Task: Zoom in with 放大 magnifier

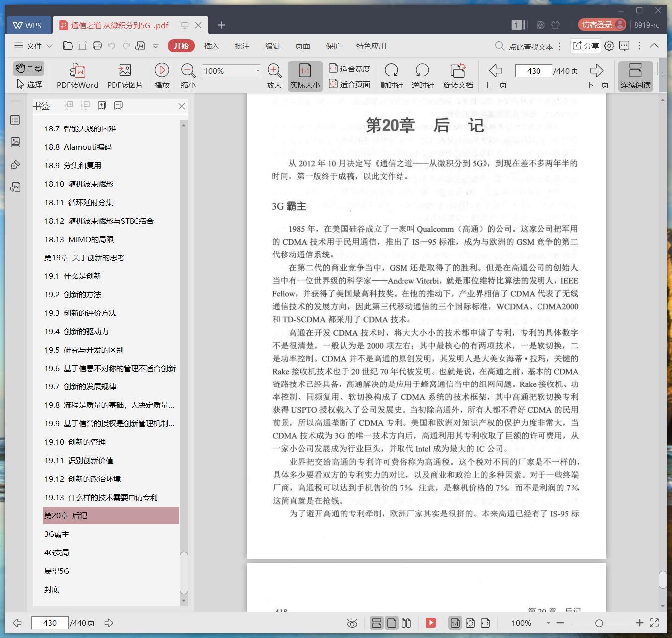Action: [274, 76]
